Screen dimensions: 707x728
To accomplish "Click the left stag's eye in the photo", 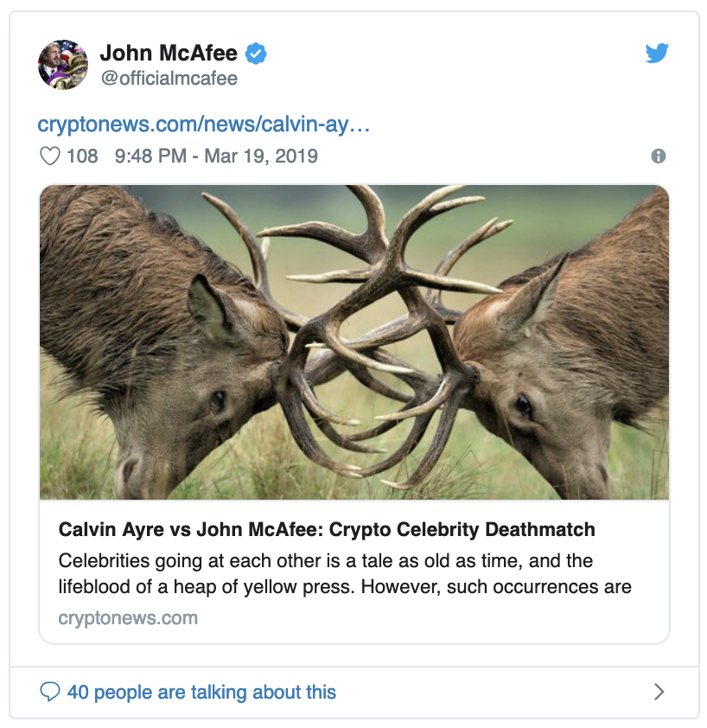I will pyautogui.click(x=217, y=400).
